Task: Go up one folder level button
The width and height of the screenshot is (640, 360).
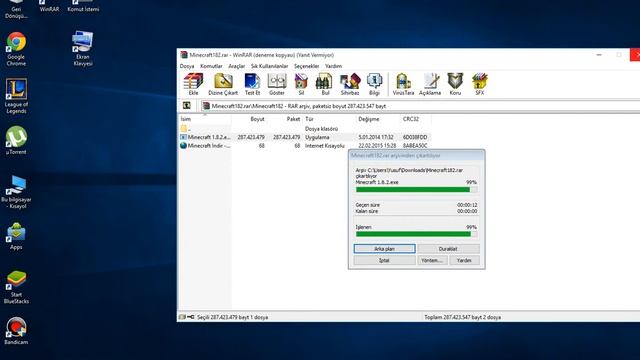Action: [x=187, y=106]
